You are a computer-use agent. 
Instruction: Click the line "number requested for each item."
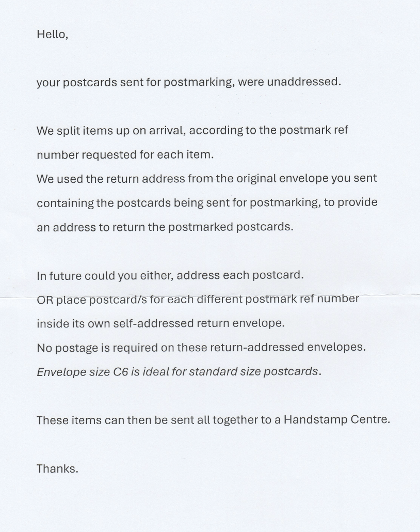coord(125,154)
